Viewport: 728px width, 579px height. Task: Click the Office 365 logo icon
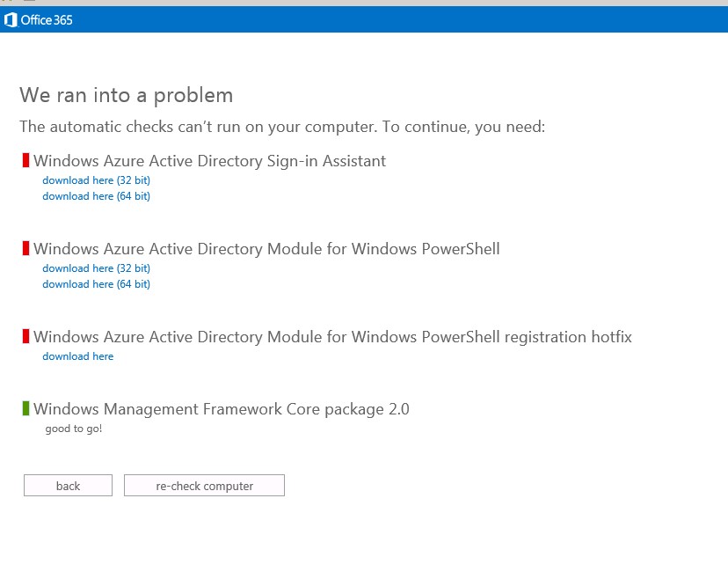[x=11, y=20]
